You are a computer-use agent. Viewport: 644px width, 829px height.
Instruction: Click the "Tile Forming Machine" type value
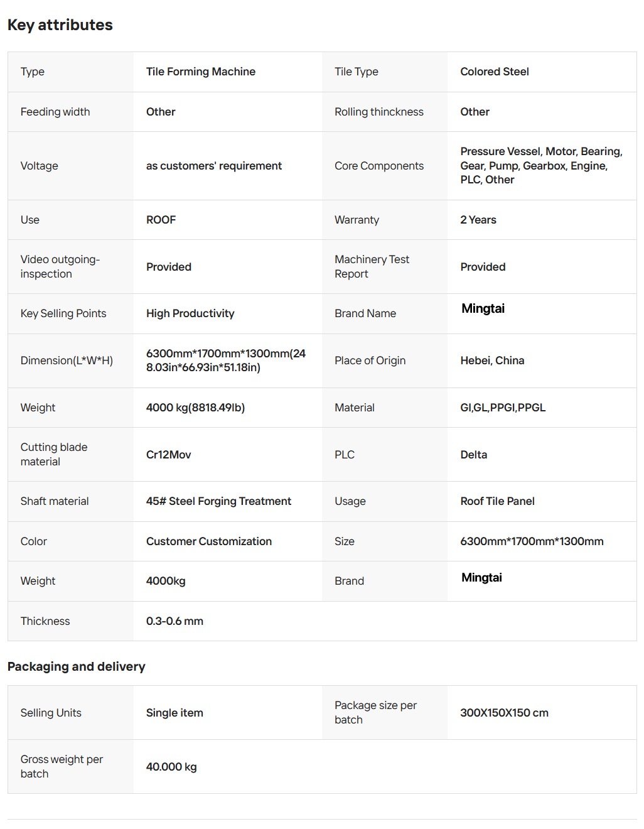point(201,72)
